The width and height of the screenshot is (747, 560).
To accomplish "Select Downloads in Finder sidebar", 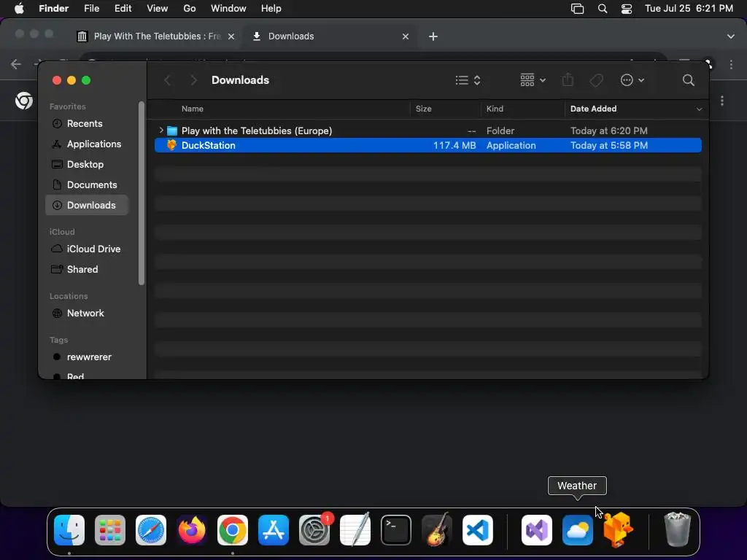I will [87, 205].
